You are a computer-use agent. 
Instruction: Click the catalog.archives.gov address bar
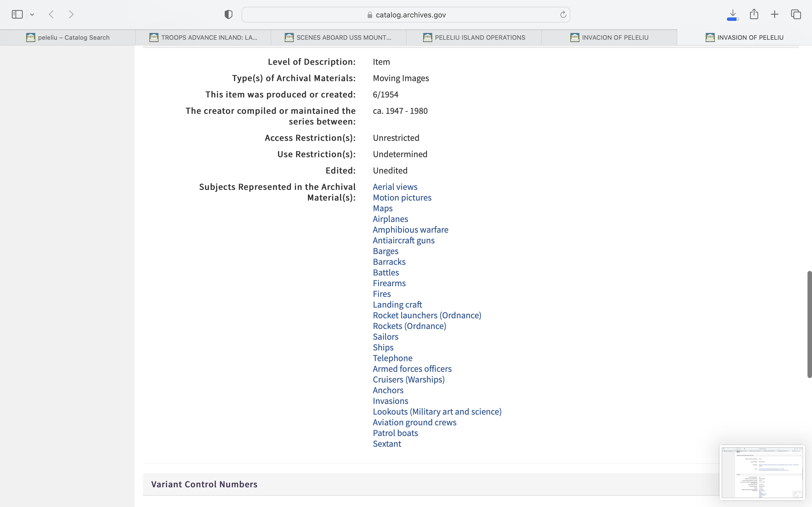point(406,15)
